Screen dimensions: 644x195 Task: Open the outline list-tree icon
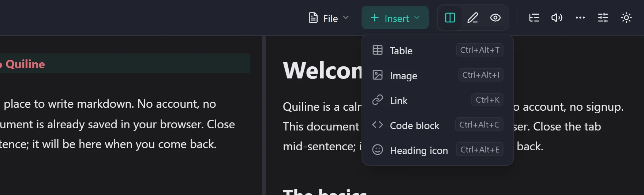(x=534, y=18)
